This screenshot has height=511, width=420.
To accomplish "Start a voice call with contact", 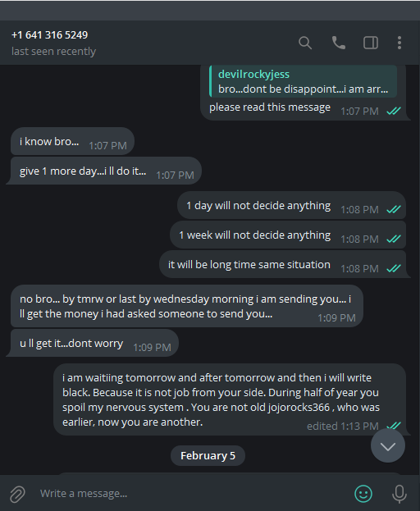I will point(339,43).
